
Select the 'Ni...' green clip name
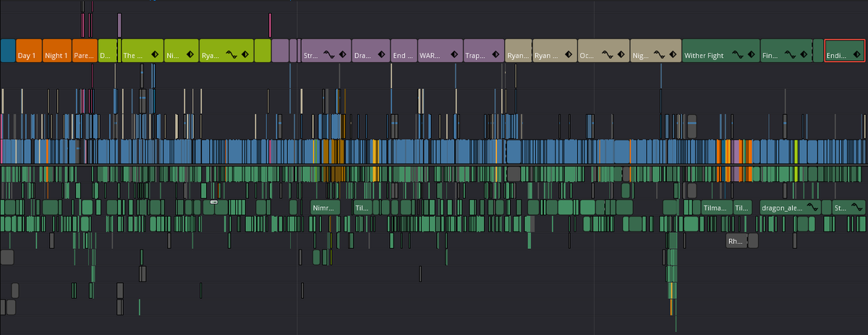[171, 56]
